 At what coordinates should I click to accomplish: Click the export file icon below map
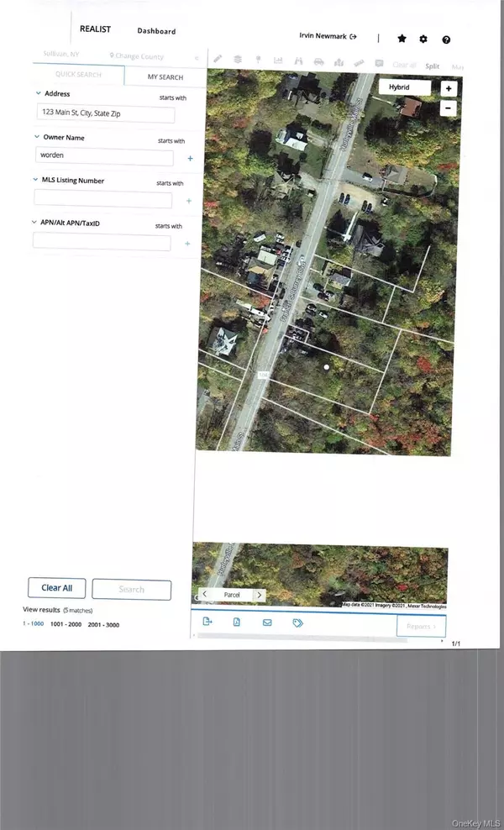coord(207,622)
